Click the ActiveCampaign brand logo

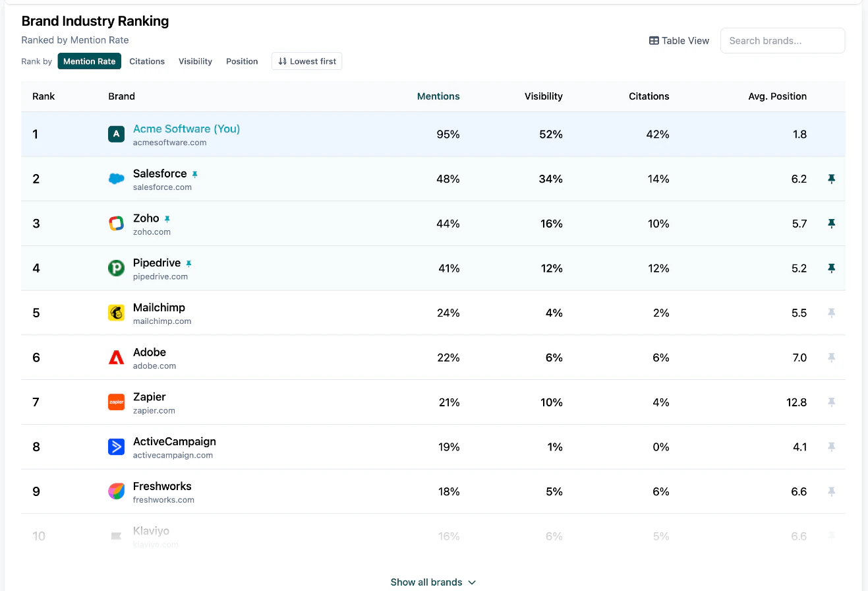click(x=116, y=447)
